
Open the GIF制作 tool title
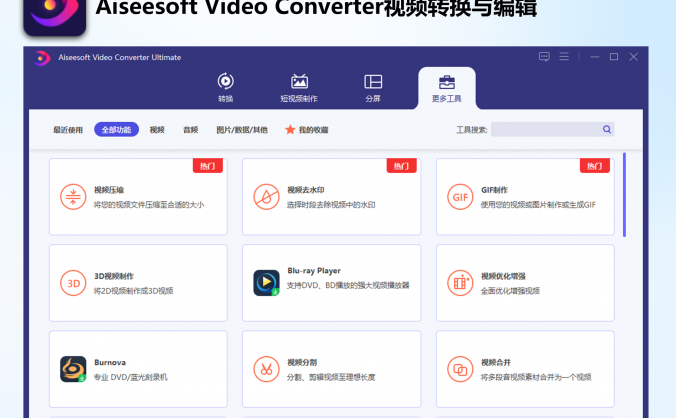tap(494, 190)
